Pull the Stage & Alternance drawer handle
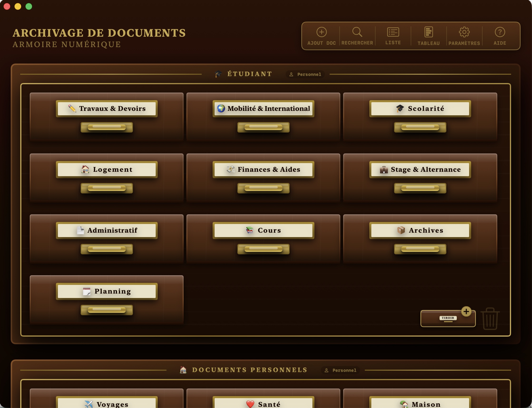Screen dimensions: 532x408 tap(420, 188)
